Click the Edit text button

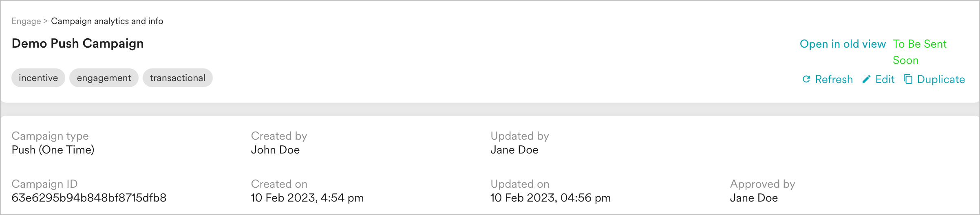tap(885, 79)
